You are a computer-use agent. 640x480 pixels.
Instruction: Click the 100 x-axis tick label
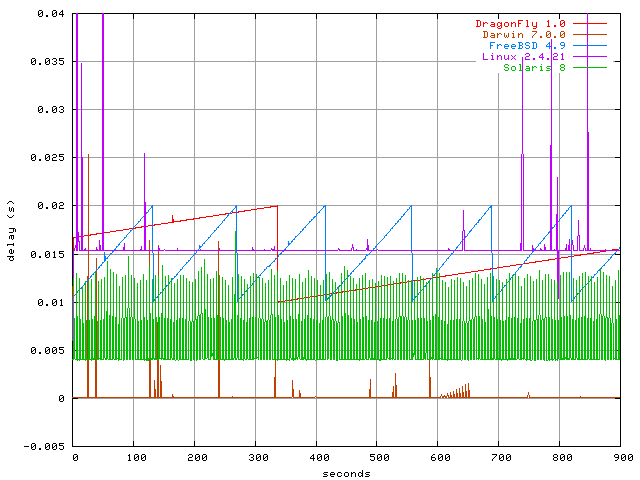(134, 457)
